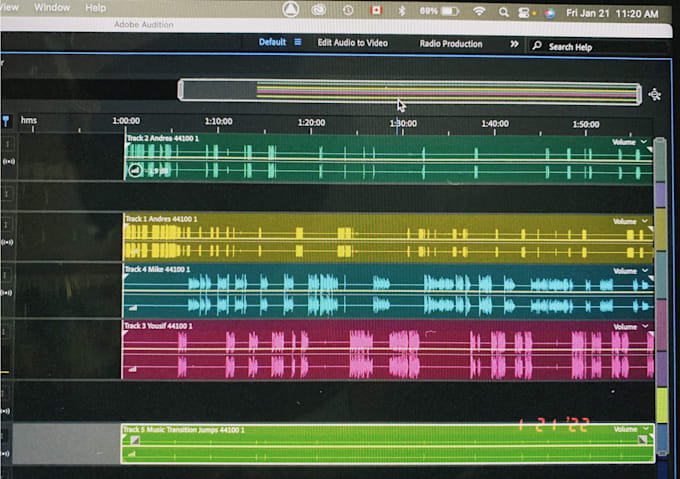Switch to Edit Audio to Video workspace

353,43
